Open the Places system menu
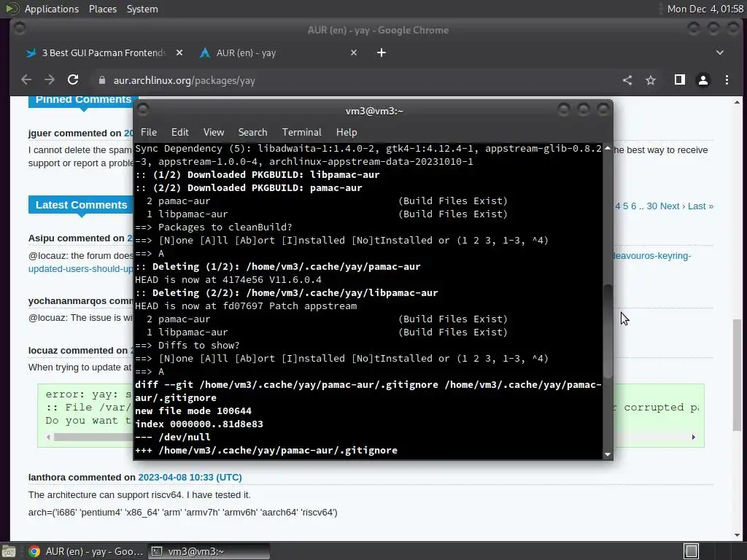 pos(103,9)
